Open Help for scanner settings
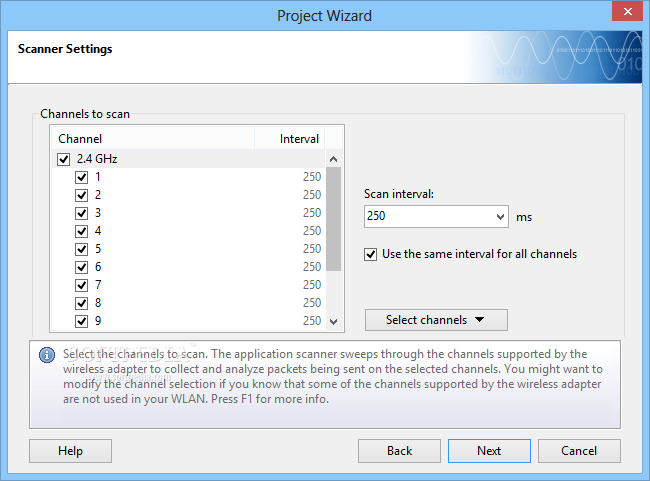The image size is (650, 481). [70, 451]
